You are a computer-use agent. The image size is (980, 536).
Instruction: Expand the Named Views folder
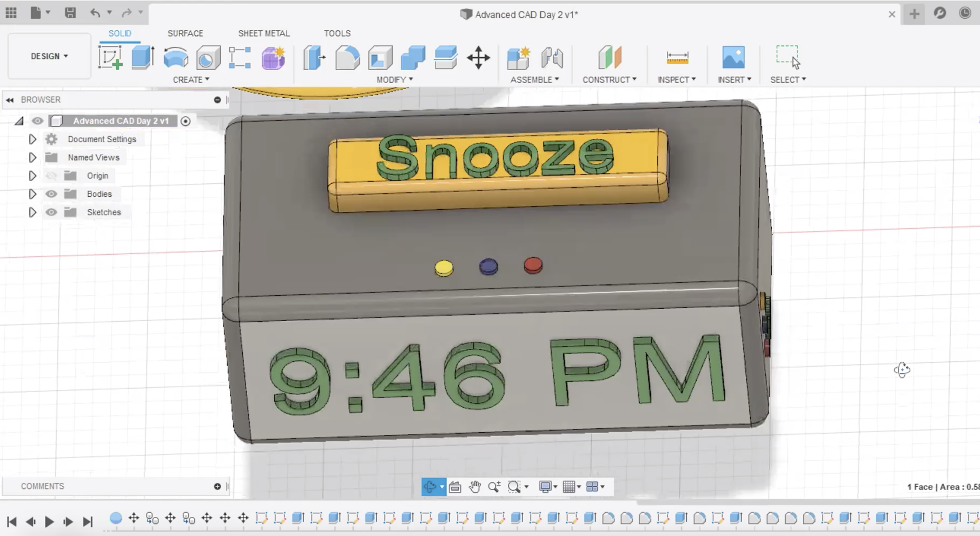click(32, 157)
